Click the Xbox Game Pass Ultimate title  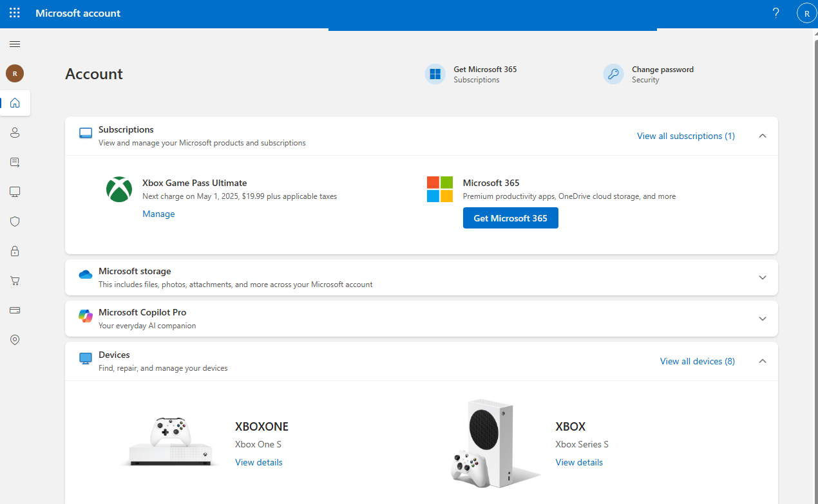(195, 183)
